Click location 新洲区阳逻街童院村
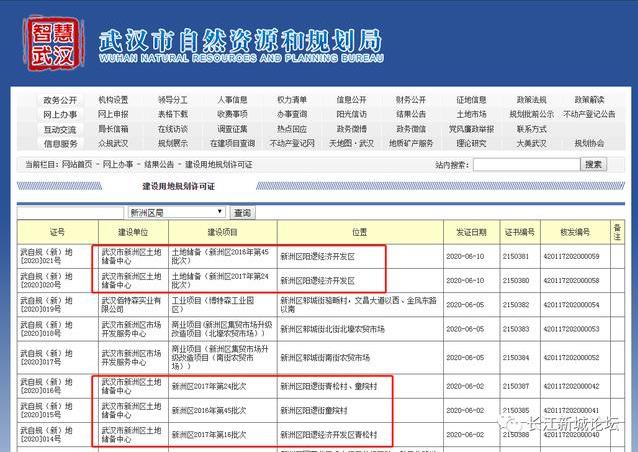The width and height of the screenshot is (638, 452). (314, 411)
